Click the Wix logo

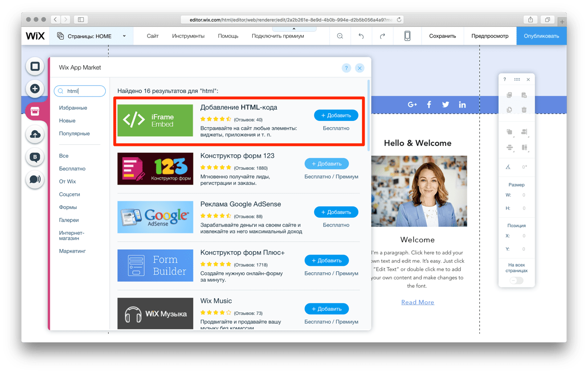point(35,36)
